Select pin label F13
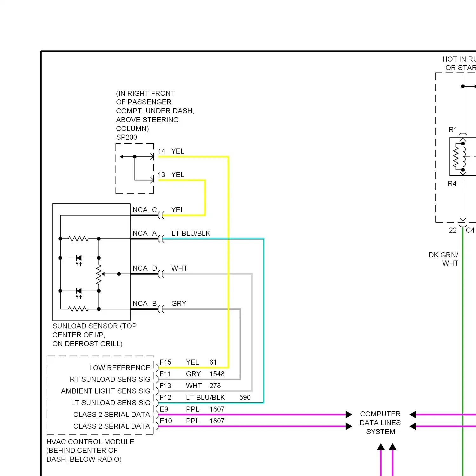The height and width of the screenshot is (476, 476). coord(165,386)
